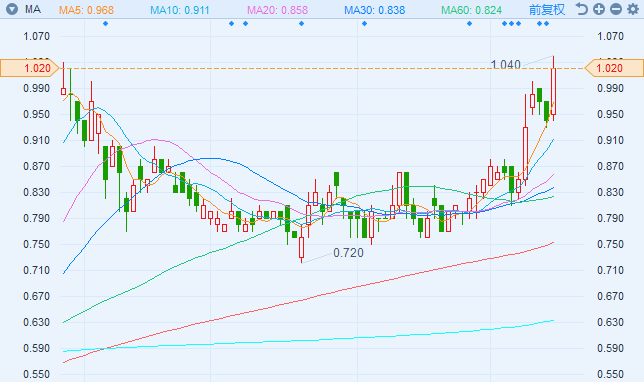Image resolution: width=644 pixels, height=382 pixels.
Task: Click the undo reset arrow icon
Action: coord(581,9)
